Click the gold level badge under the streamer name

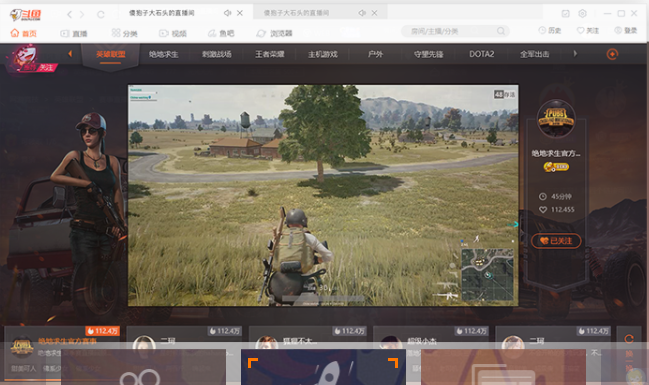click(556, 167)
